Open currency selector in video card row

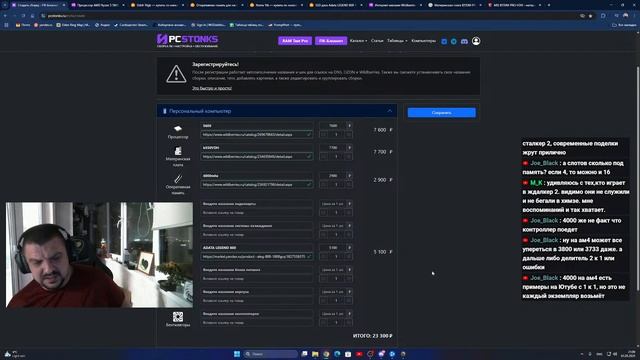pyautogui.click(x=349, y=204)
